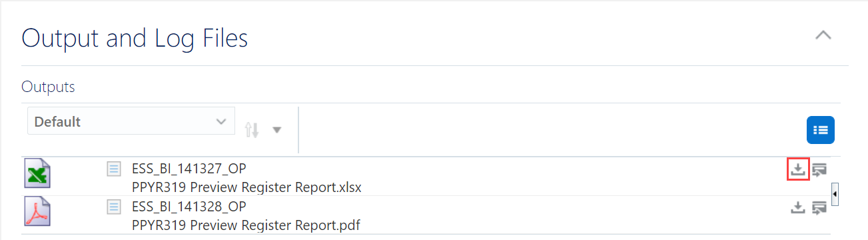868x240 pixels.
Task: Download the Preview Register Report.xlsx file
Action: pyautogui.click(x=797, y=169)
